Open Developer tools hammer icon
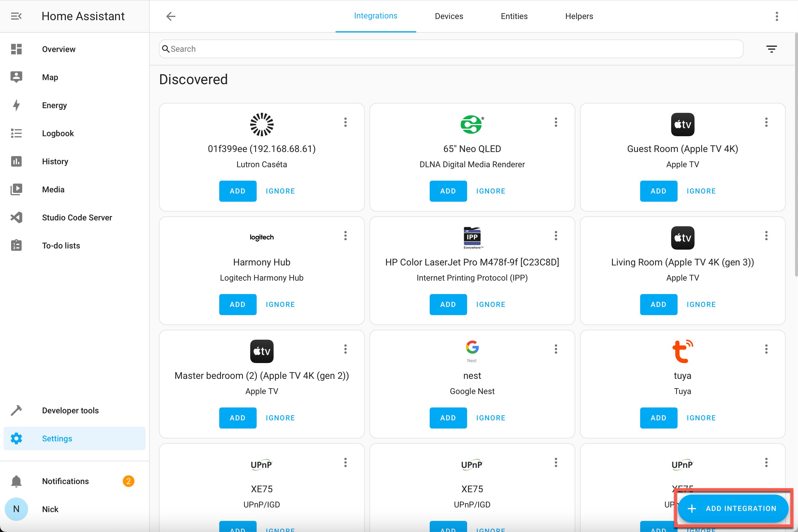Viewport: 798px width, 532px height. pyautogui.click(x=16, y=410)
